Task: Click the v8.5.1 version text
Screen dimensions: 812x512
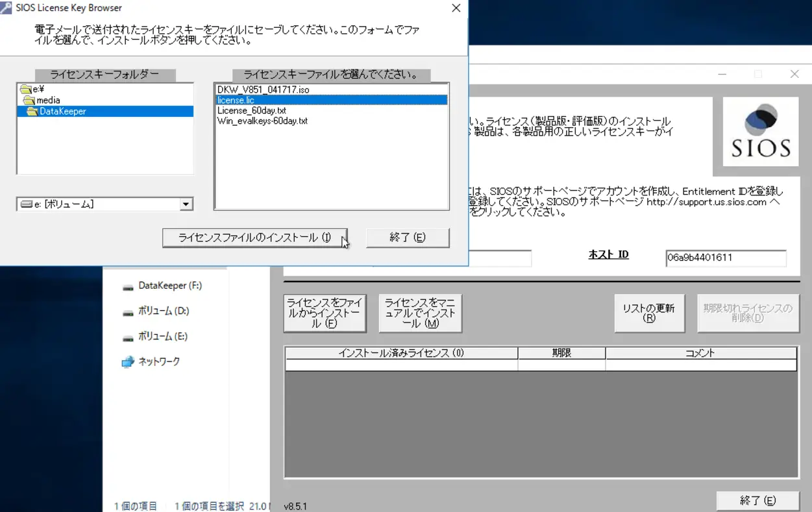Action: coord(295,506)
